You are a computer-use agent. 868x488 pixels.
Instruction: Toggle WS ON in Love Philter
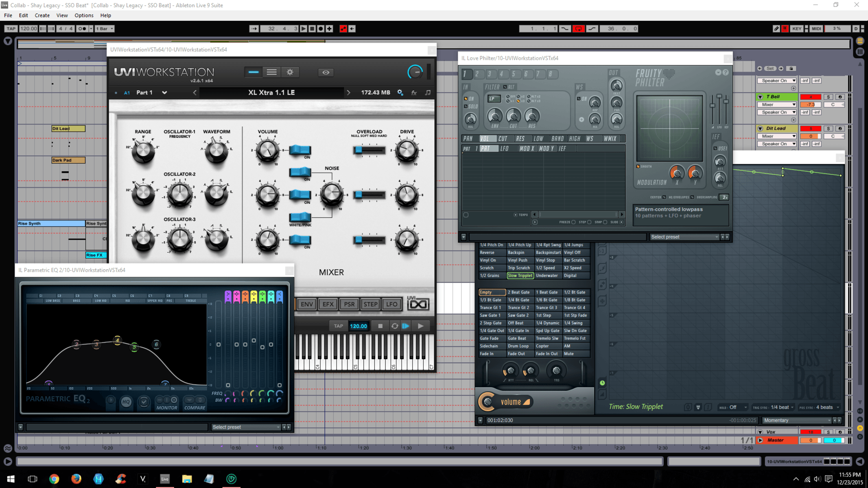[579, 99]
